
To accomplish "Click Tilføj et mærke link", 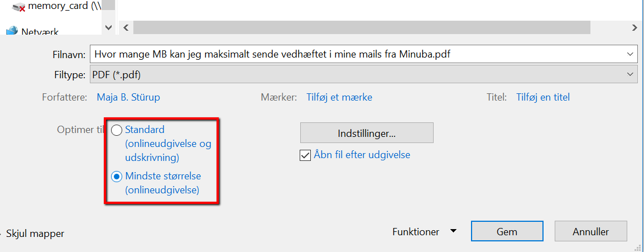I will 339,97.
